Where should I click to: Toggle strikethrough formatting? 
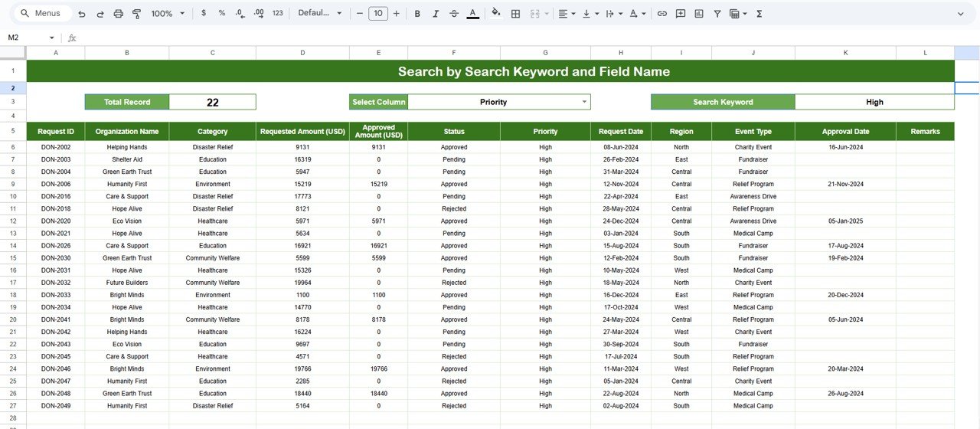pyautogui.click(x=454, y=14)
